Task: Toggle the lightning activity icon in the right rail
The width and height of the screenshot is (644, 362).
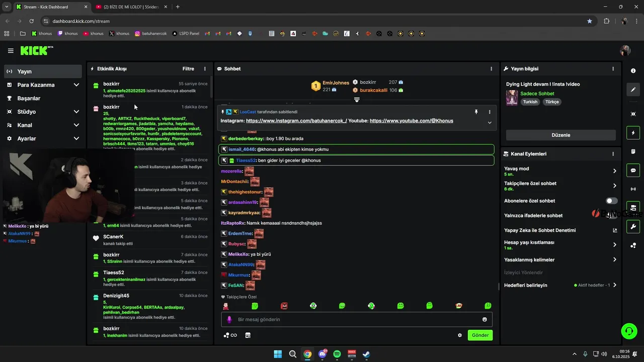Action: tap(633, 133)
